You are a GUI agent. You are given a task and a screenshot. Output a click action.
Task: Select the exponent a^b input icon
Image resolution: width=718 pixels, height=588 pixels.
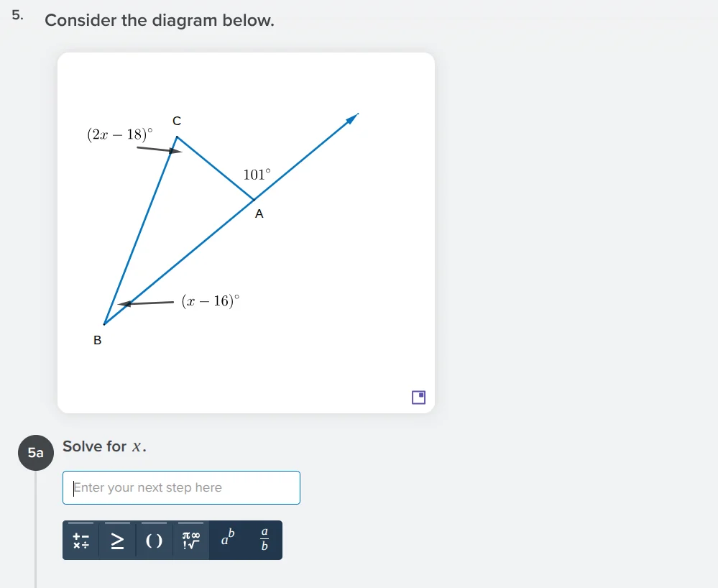(226, 540)
